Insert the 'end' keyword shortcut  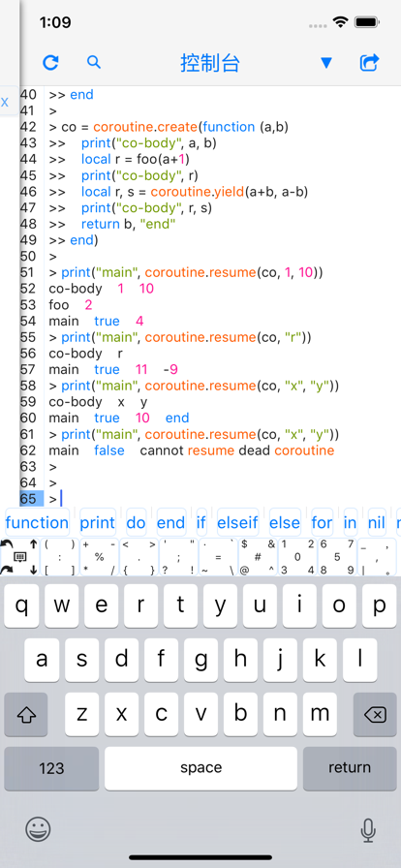point(171,522)
